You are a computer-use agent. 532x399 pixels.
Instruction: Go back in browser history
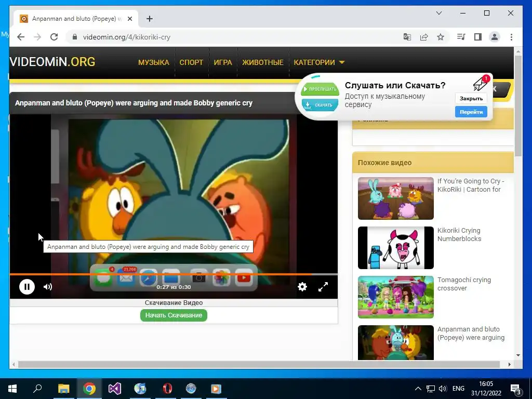tap(21, 37)
